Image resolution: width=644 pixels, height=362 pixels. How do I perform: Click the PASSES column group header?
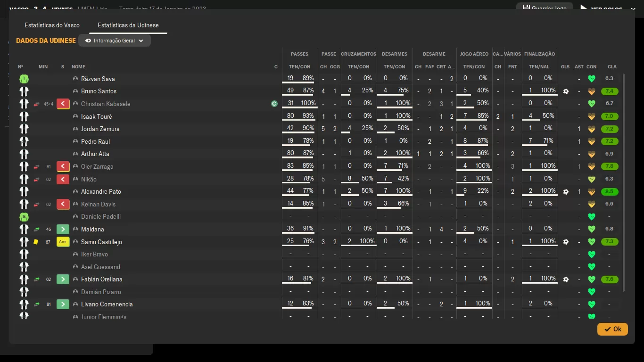coord(300,54)
